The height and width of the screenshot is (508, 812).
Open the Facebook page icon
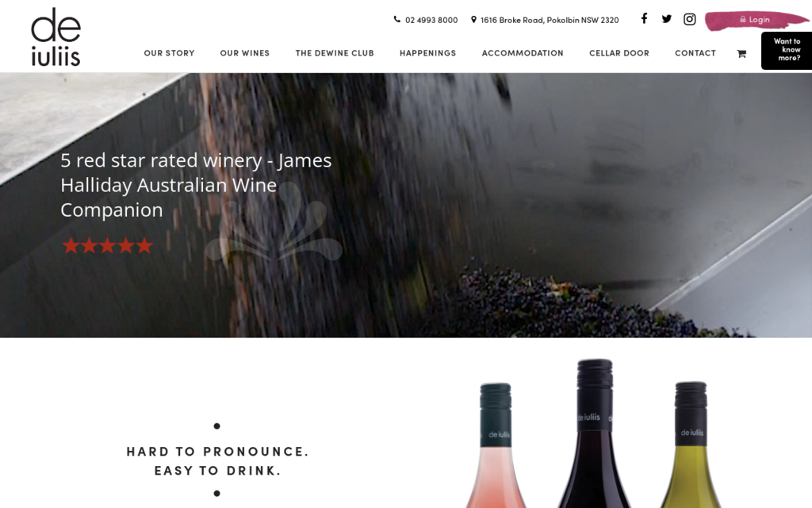coord(644,19)
